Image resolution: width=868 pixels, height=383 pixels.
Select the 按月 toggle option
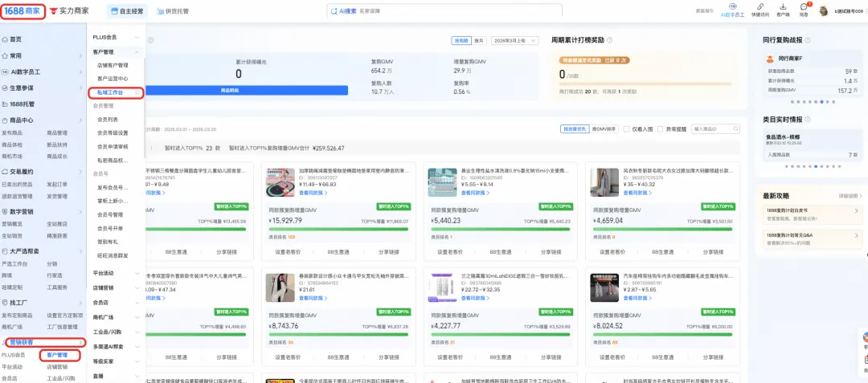coord(479,41)
